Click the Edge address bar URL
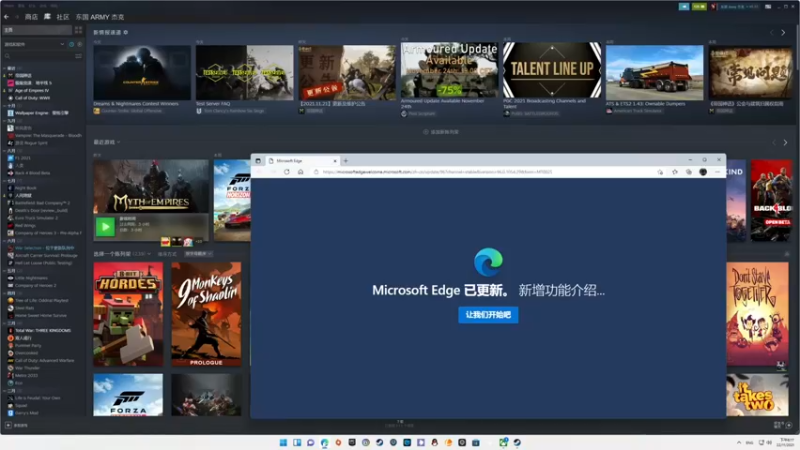This screenshot has width=800, height=450. pyautogui.click(x=437, y=172)
